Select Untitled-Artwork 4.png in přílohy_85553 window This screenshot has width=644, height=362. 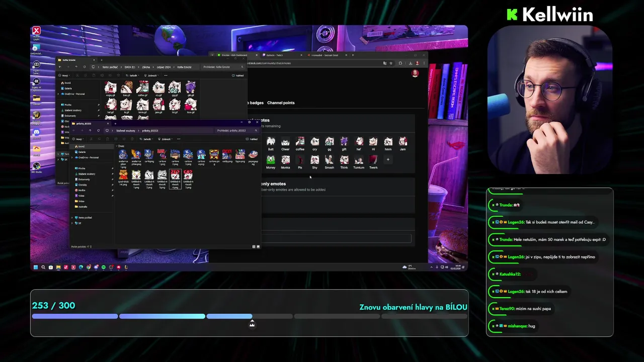[x=175, y=178]
